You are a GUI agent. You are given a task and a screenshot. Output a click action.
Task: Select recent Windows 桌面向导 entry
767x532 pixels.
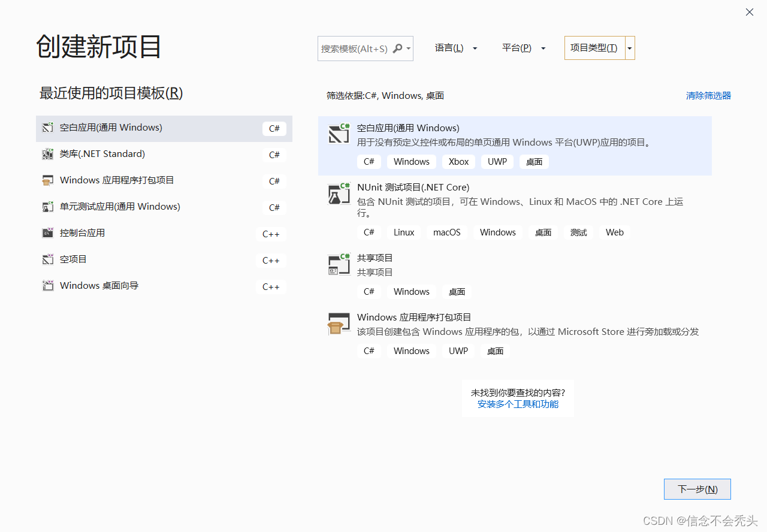pos(164,286)
